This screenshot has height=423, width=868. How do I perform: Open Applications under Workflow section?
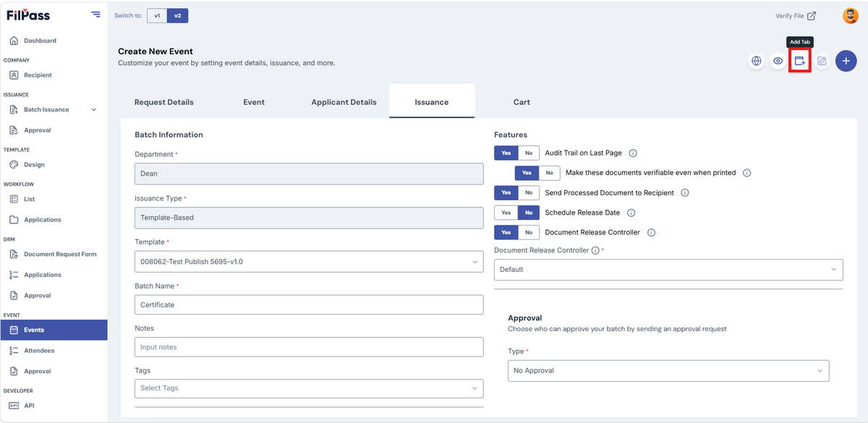(43, 220)
